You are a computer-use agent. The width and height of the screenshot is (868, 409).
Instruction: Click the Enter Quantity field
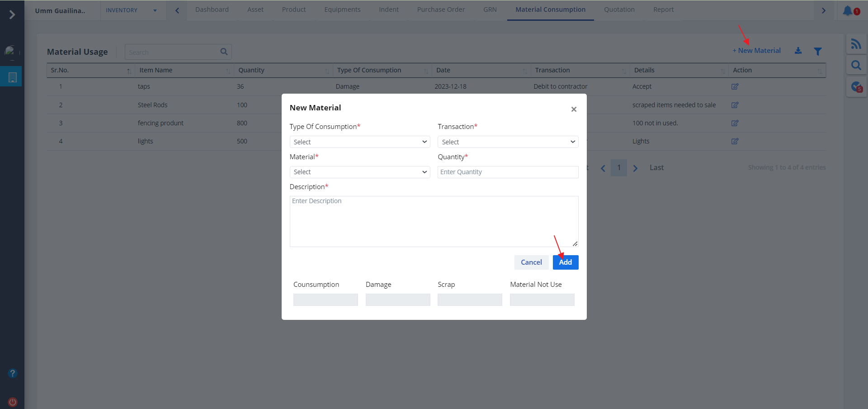coord(508,172)
